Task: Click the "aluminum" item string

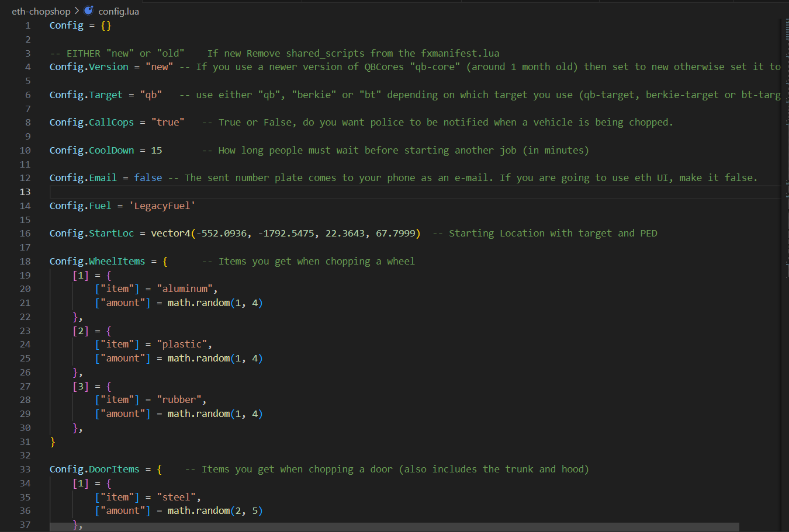Action: [185, 289]
